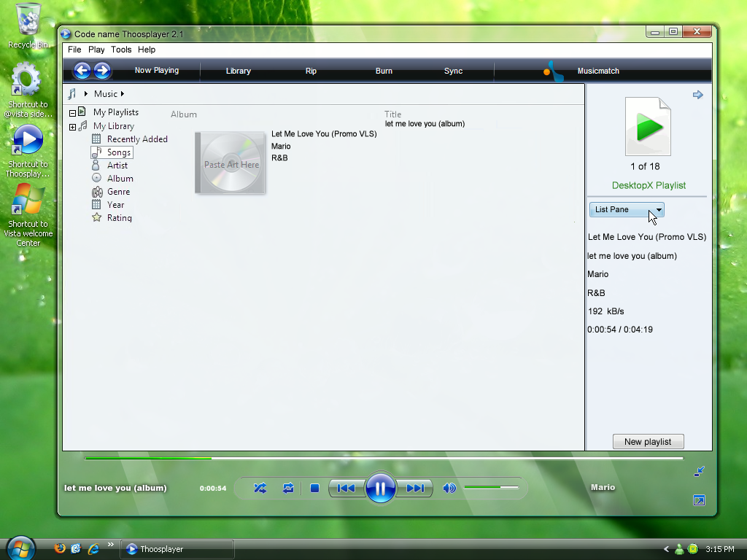747x560 pixels.
Task: Click the Forward navigation arrow
Action: [102, 71]
